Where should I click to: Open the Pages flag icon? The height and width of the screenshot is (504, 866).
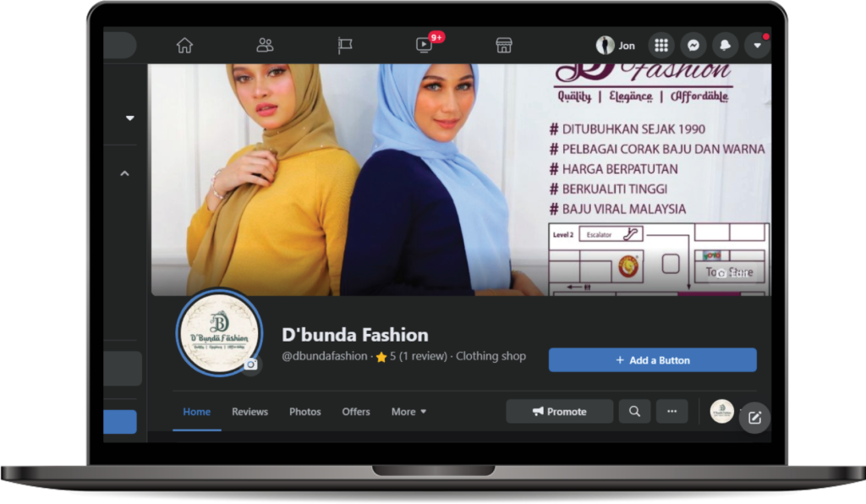pos(345,45)
